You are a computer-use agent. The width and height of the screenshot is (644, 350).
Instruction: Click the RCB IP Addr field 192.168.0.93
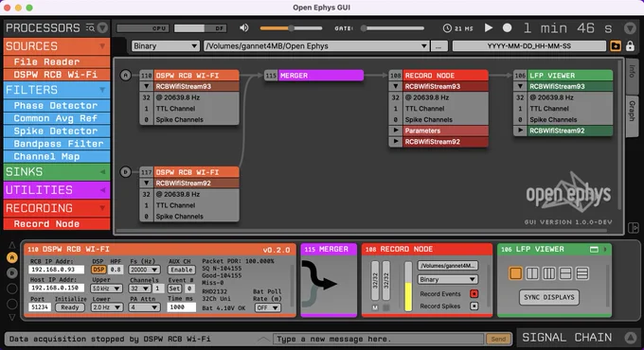pyautogui.click(x=56, y=270)
